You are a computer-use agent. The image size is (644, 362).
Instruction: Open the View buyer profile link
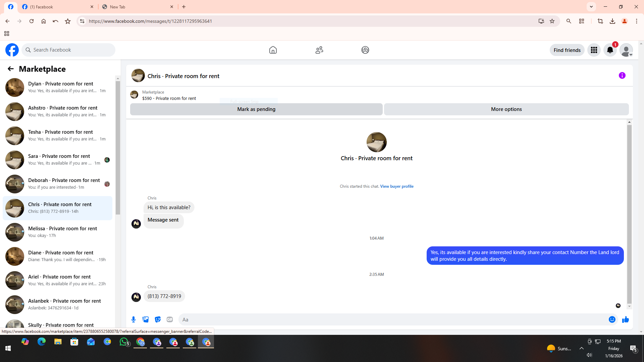point(396,186)
